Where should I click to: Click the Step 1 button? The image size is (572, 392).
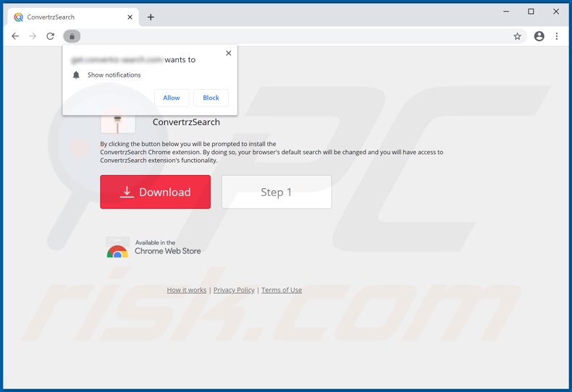pyautogui.click(x=277, y=192)
